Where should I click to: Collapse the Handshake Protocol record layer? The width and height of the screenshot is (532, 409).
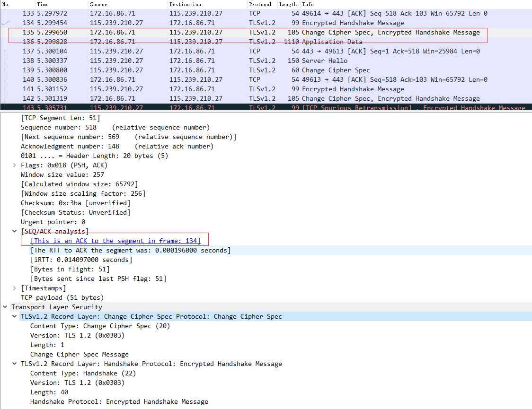tap(14, 364)
